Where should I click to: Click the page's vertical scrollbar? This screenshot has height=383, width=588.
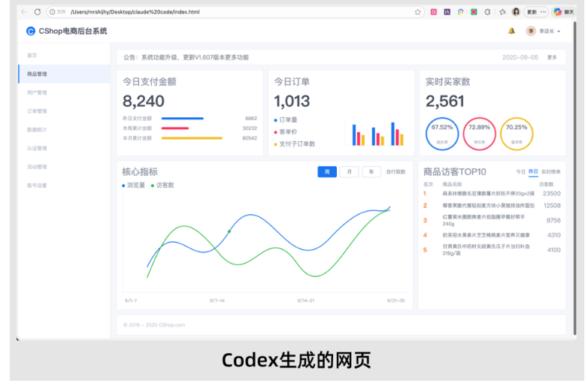pos(575,178)
